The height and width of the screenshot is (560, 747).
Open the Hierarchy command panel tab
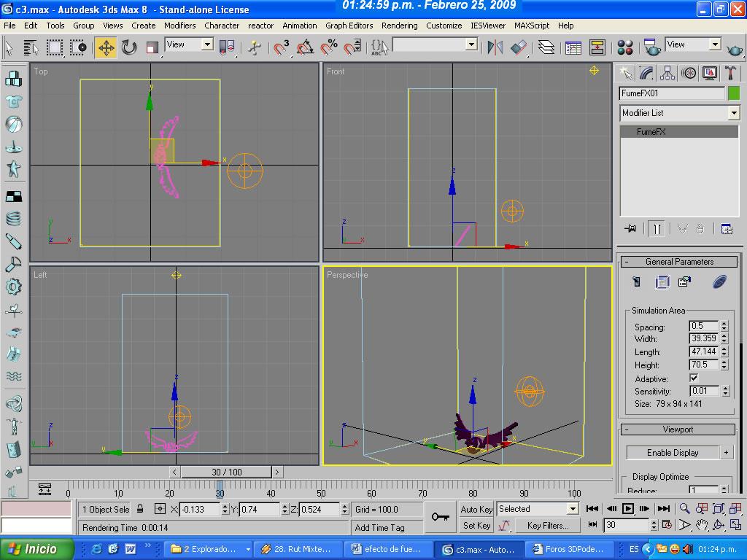click(667, 73)
